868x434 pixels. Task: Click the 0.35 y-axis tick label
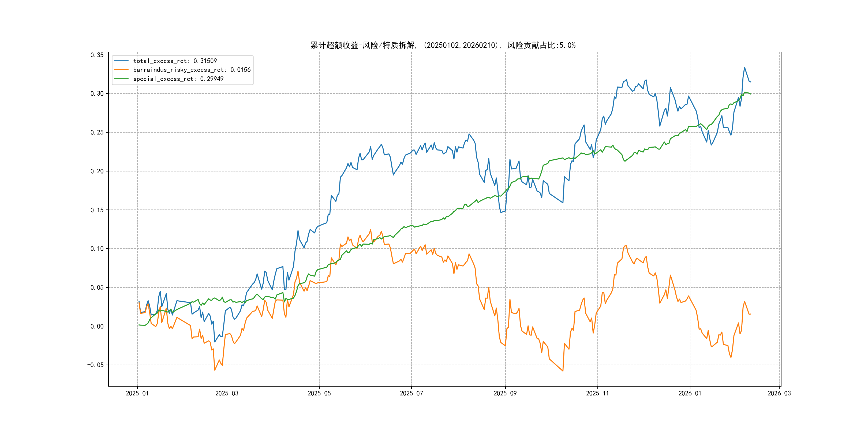[x=97, y=55]
